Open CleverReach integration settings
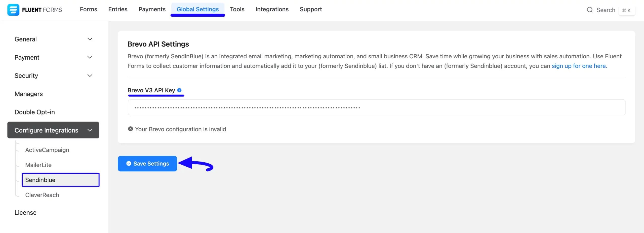The image size is (644, 233). (x=42, y=195)
